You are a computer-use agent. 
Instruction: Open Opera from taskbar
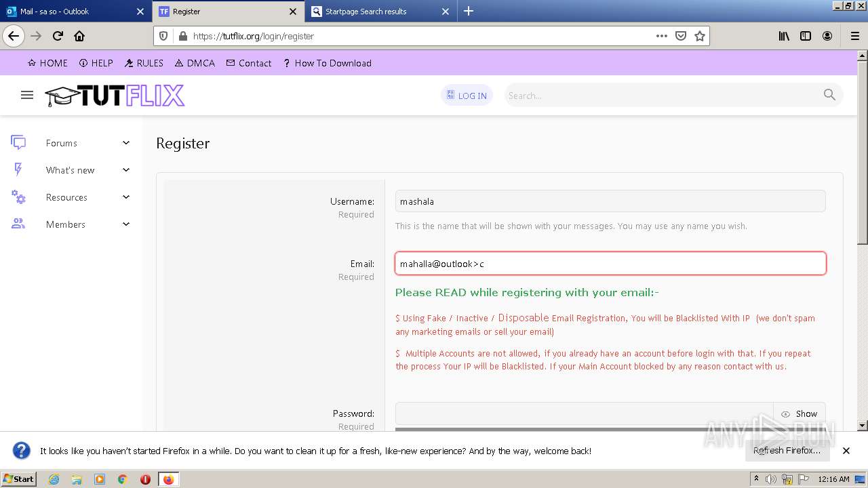145,479
